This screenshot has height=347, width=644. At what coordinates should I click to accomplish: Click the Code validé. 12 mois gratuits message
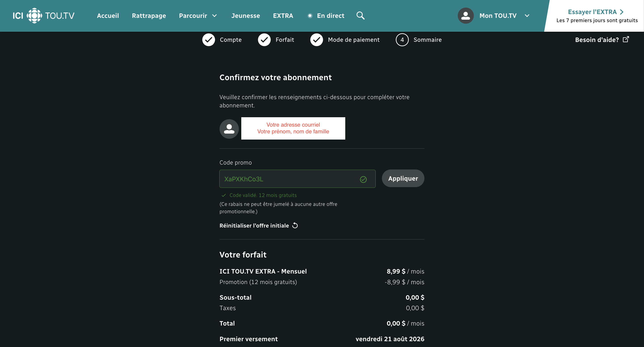point(263,195)
